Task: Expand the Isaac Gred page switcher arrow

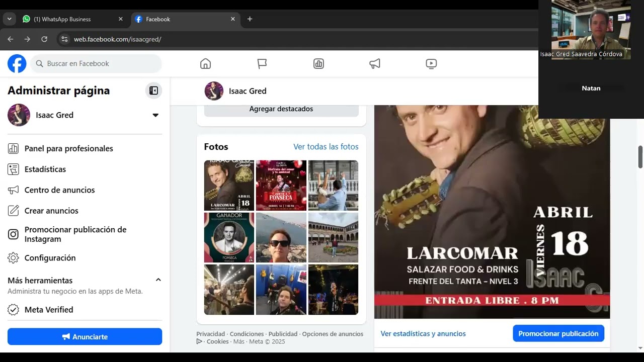Action: tap(155, 115)
